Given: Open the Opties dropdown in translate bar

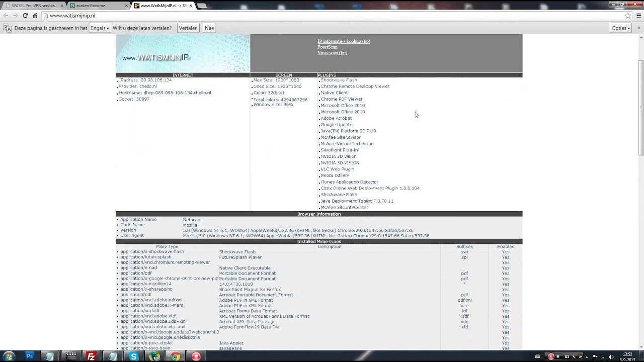Looking at the screenshot, I should click(x=621, y=28).
